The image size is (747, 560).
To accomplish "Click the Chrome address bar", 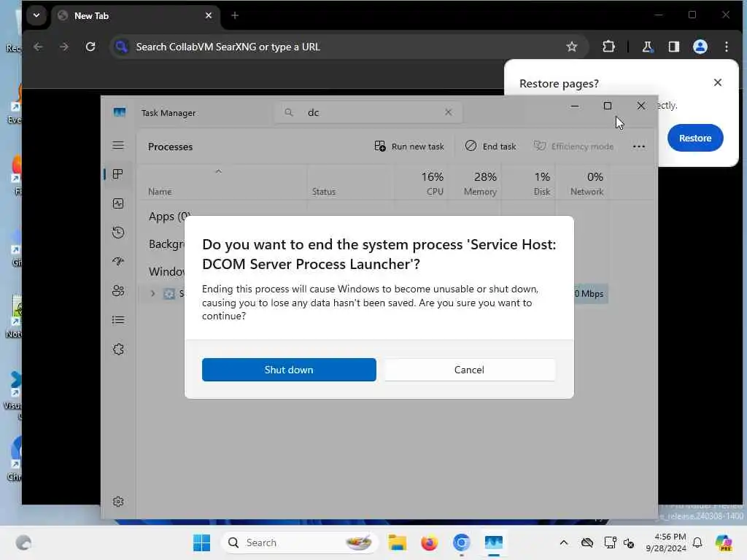I will click(349, 47).
